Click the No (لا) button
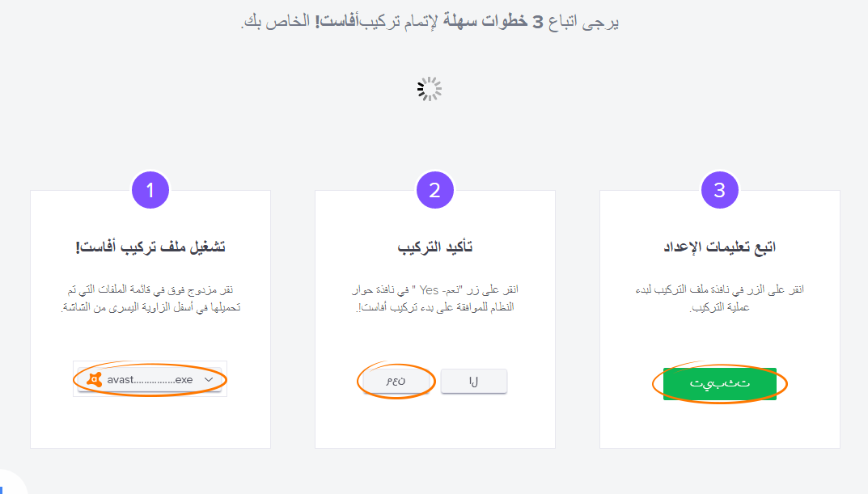 click(473, 381)
